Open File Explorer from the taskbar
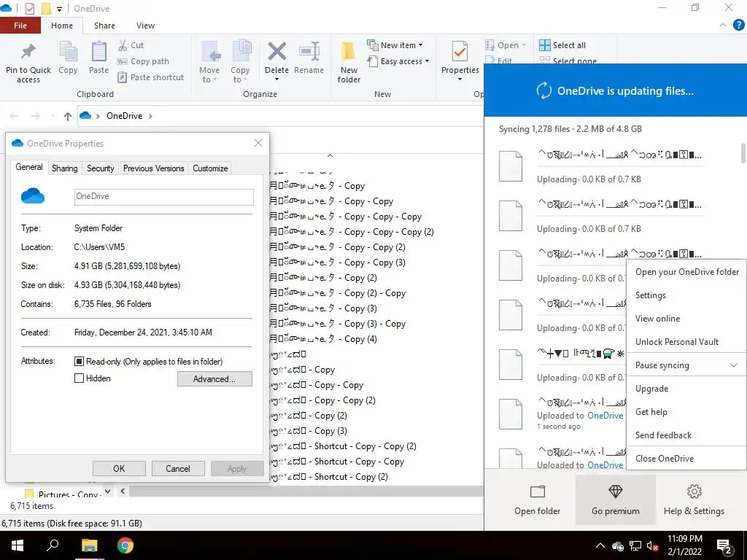 tap(89, 545)
